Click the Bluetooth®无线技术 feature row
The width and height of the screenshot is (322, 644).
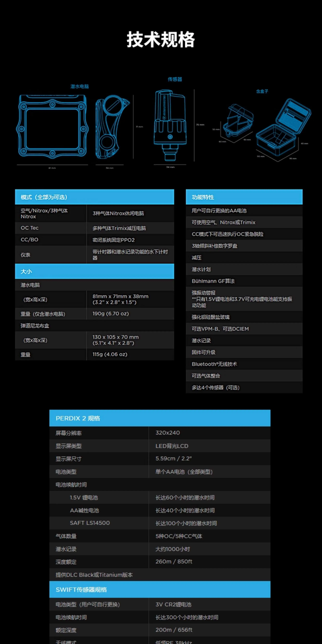(244, 364)
